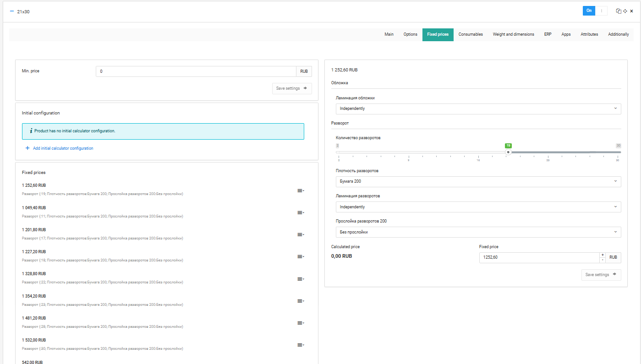Click the move arrows icon for 21x30

pyautogui.click(x=625, y=11)
